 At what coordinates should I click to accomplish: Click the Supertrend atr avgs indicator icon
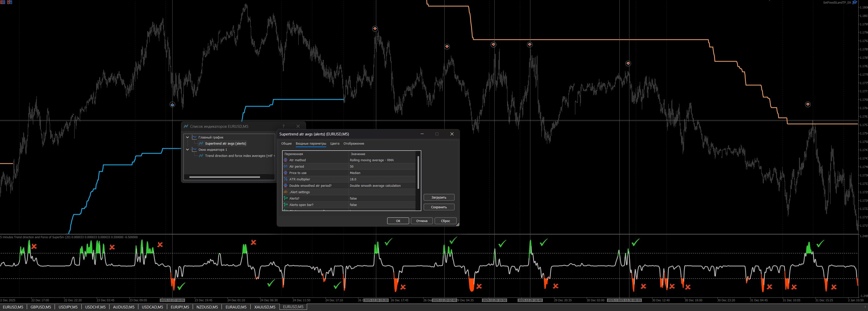(x=201, y=143)
